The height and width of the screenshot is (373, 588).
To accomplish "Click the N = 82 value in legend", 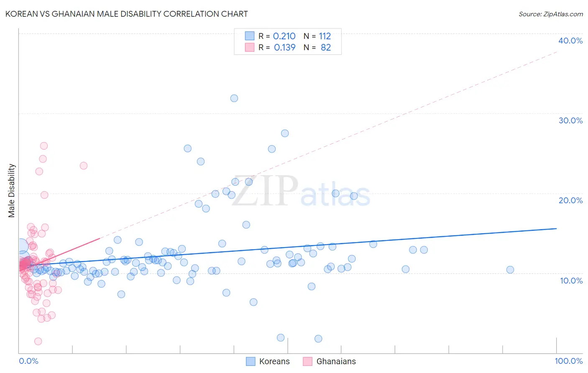I will (317, 47).
